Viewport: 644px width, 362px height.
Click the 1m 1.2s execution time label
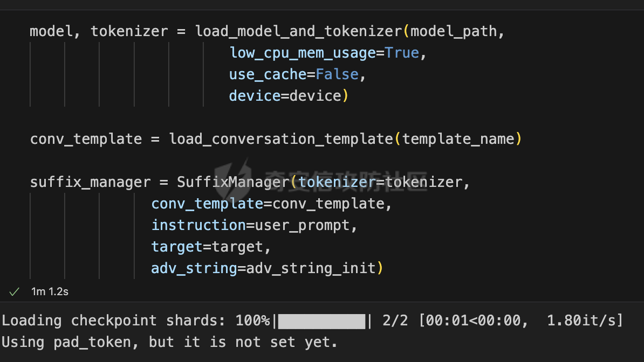click(x=50, y=292)
